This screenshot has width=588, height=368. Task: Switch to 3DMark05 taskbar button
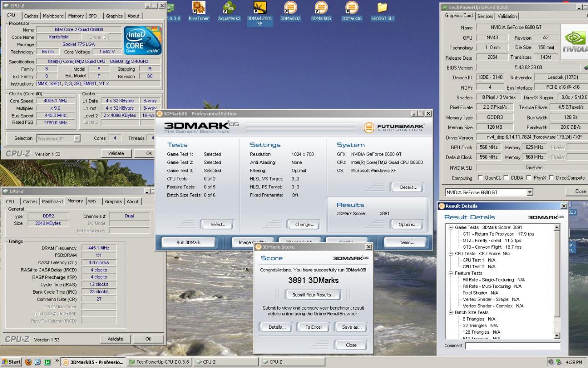pos(93,361)
